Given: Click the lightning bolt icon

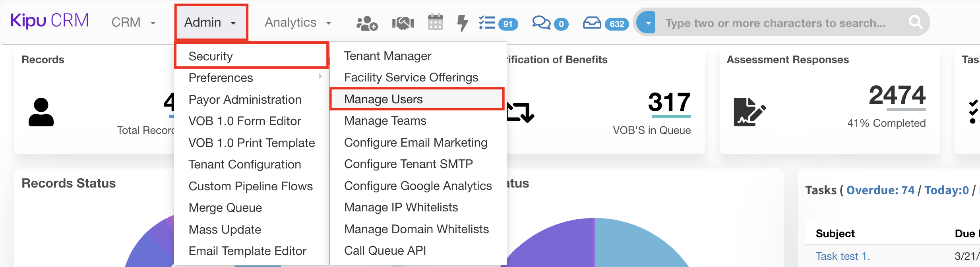Looking at the screenshot, I should click(462, 23).
